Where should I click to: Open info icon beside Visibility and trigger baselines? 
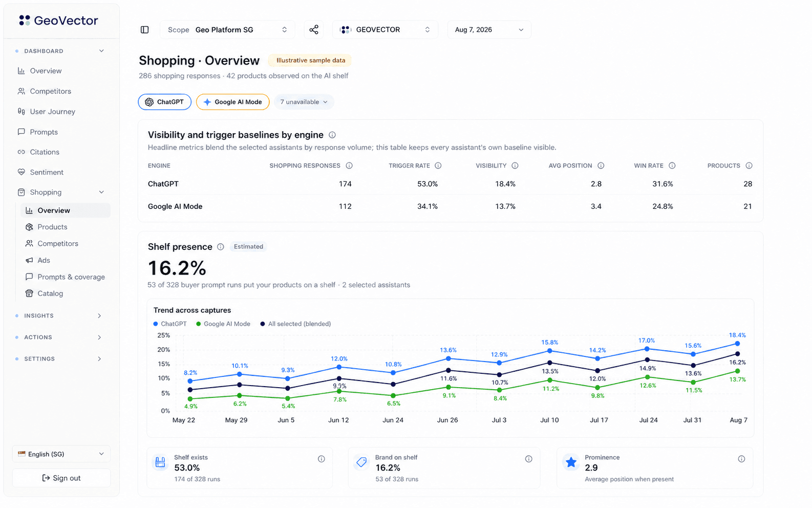click(x=332, y=135)
